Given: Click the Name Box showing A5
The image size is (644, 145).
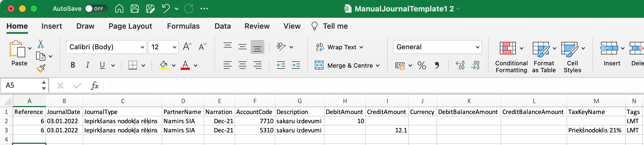Looking at the screenshot, I should tap(22, 85).
